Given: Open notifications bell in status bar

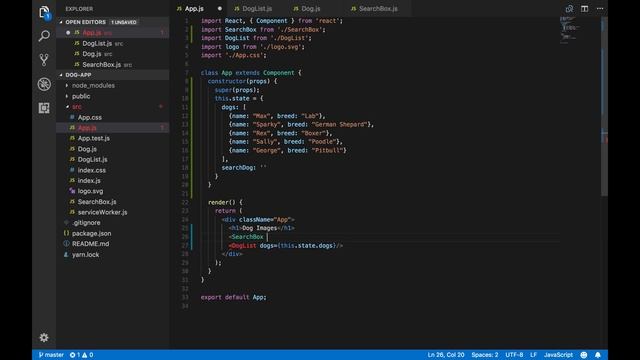Looking at the screenshot, I should pyautogui.click(x=598, y=355).
